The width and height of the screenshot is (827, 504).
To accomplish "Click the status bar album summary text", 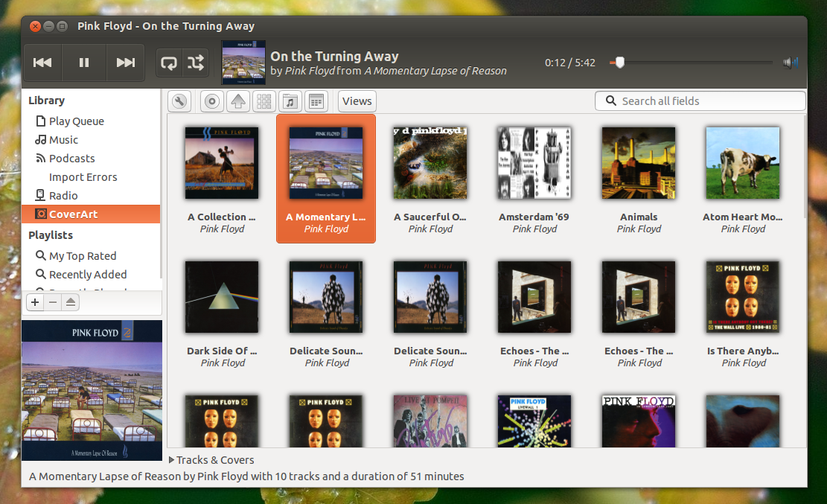I will (246, 476).
